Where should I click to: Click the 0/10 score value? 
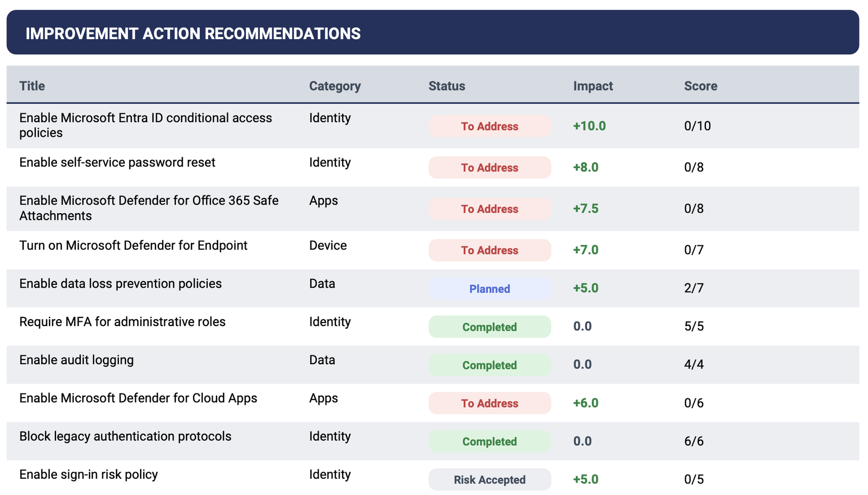698,126
